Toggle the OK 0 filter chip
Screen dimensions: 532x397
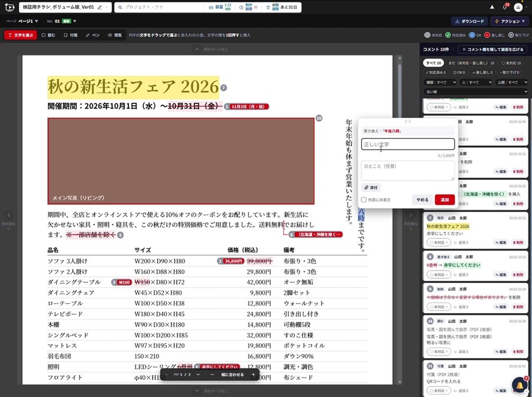pyautogui.click(x=459, y=72)
